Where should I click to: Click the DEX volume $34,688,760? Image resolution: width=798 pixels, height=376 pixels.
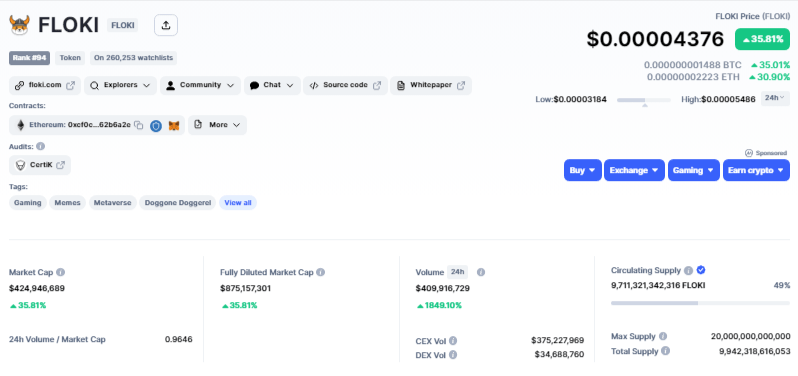[559, 355]
